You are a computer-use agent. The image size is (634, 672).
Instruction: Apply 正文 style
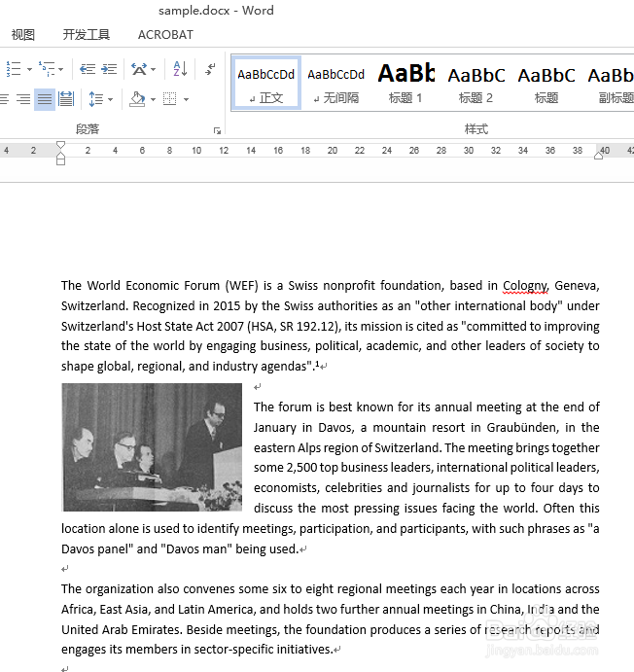point(266,83)
